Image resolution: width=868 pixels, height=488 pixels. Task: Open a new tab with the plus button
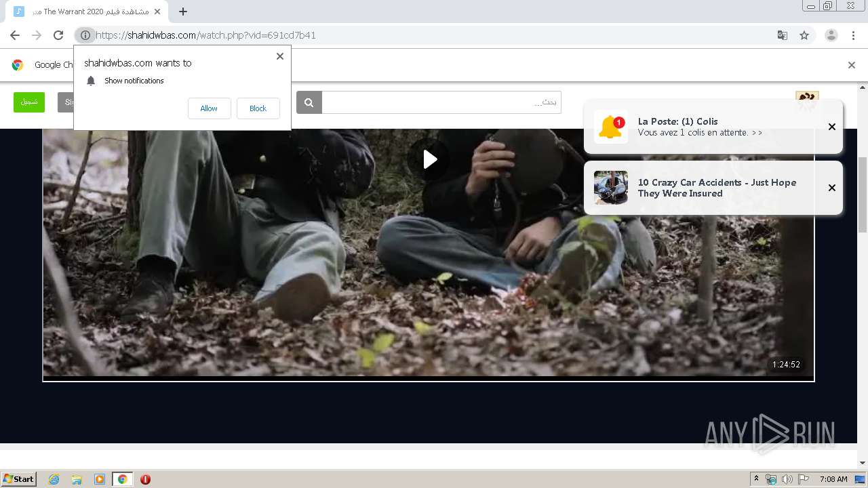[x=183, y=12]
